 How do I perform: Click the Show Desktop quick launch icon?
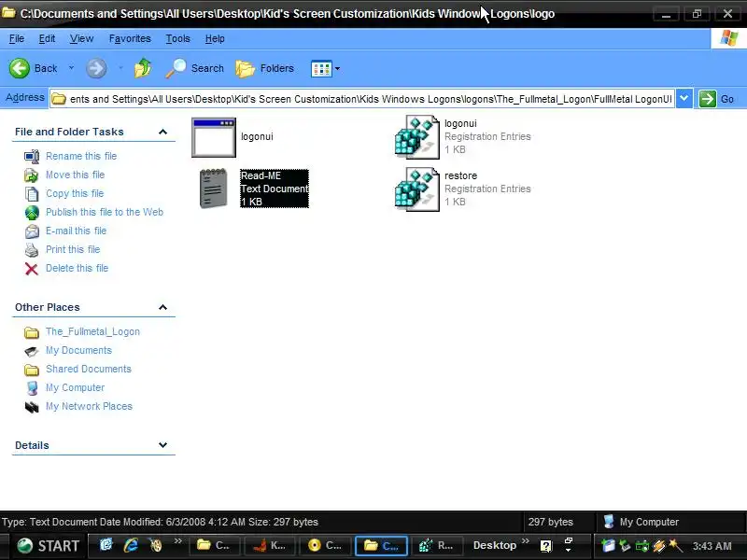(106, 545)
